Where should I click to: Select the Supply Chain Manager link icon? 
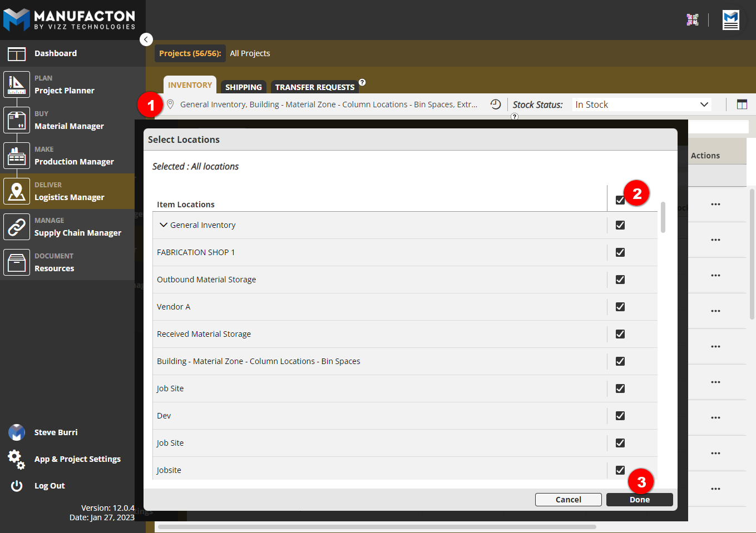click(x=17, y=227)
